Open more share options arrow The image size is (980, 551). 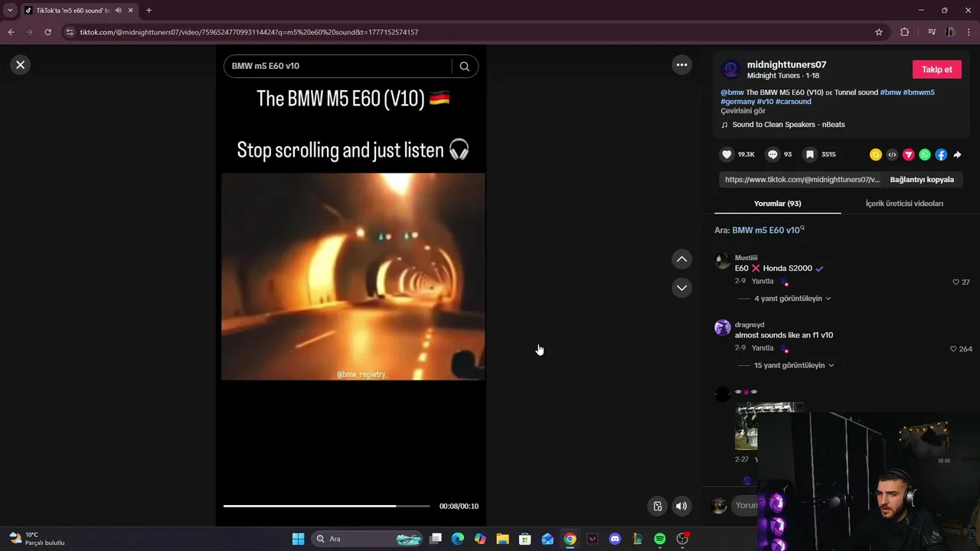click(x=957, y=155)
